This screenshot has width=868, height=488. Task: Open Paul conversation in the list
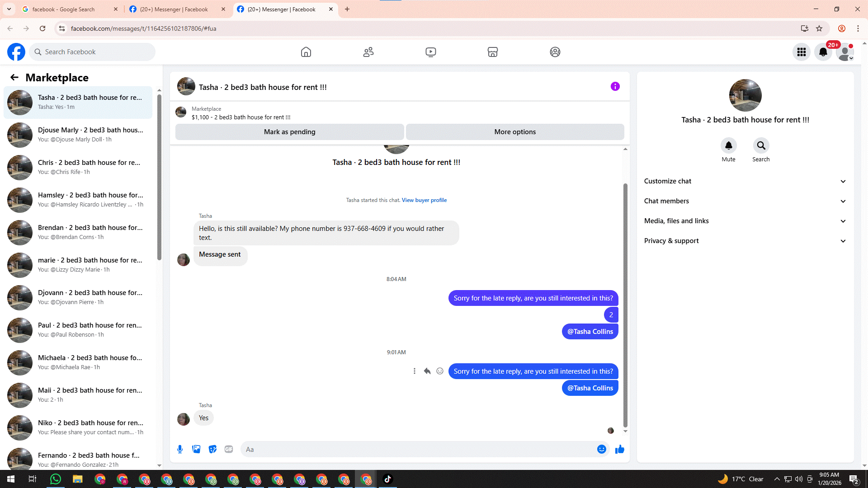point(78,330)
